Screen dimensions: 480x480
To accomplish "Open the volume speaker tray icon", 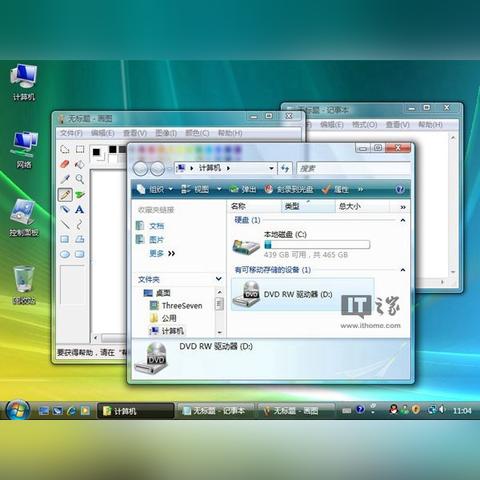I will pos(442,410).
